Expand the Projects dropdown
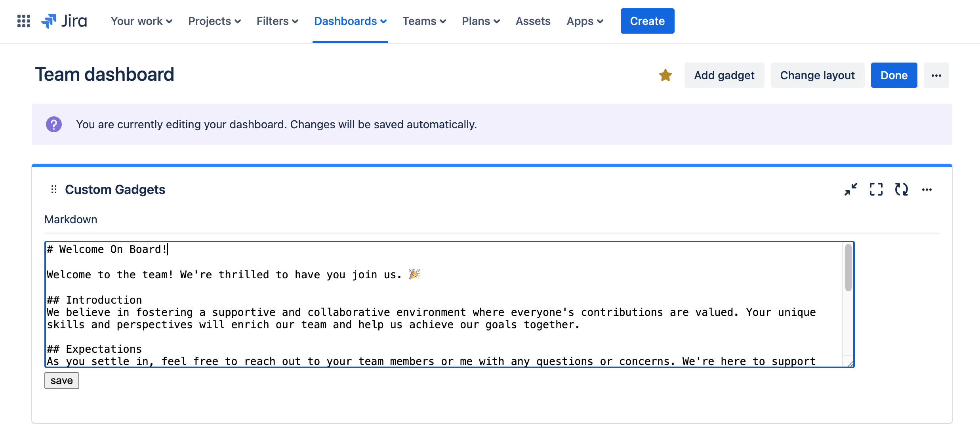This screenshot has width=980, height=441. [x=214, y=21]
